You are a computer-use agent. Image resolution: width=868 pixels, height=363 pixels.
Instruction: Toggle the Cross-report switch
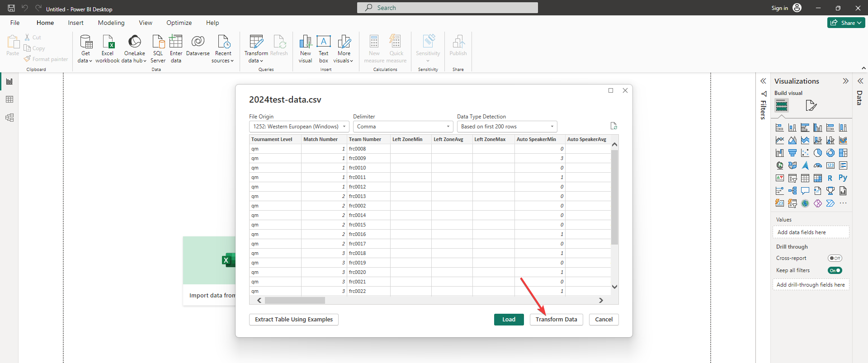[835, 258]
